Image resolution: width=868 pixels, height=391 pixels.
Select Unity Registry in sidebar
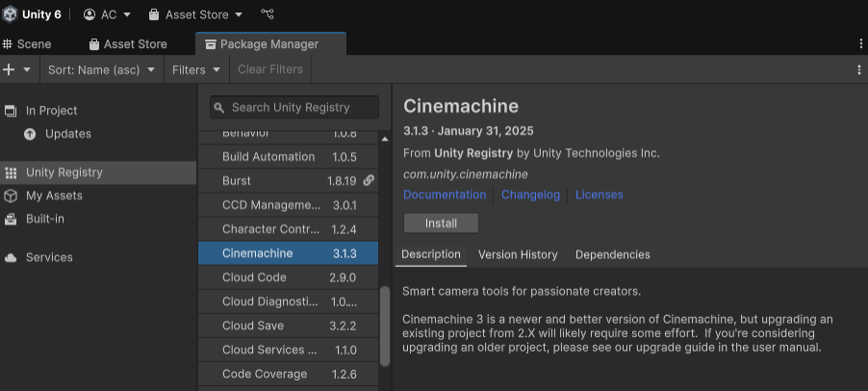click(98, 172)
